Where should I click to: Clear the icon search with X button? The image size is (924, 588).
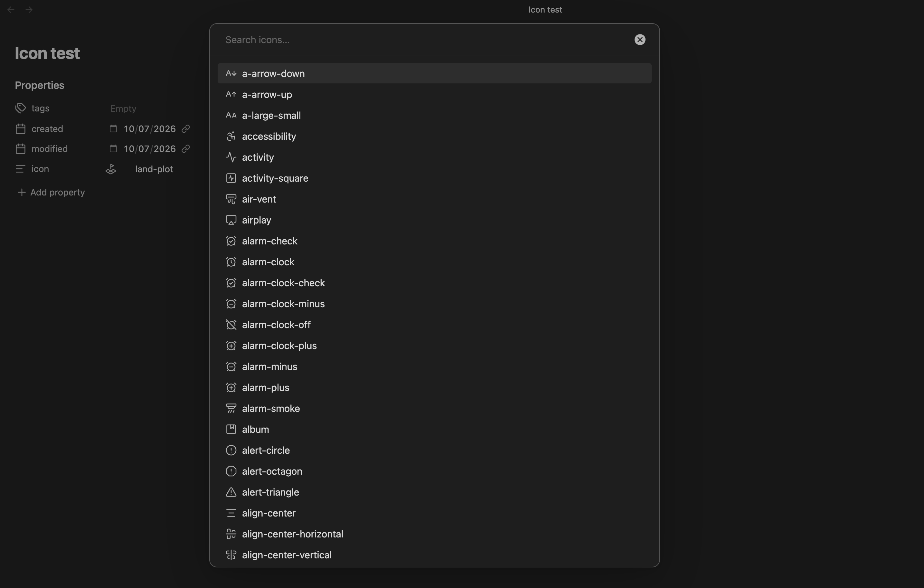[640, 40]
